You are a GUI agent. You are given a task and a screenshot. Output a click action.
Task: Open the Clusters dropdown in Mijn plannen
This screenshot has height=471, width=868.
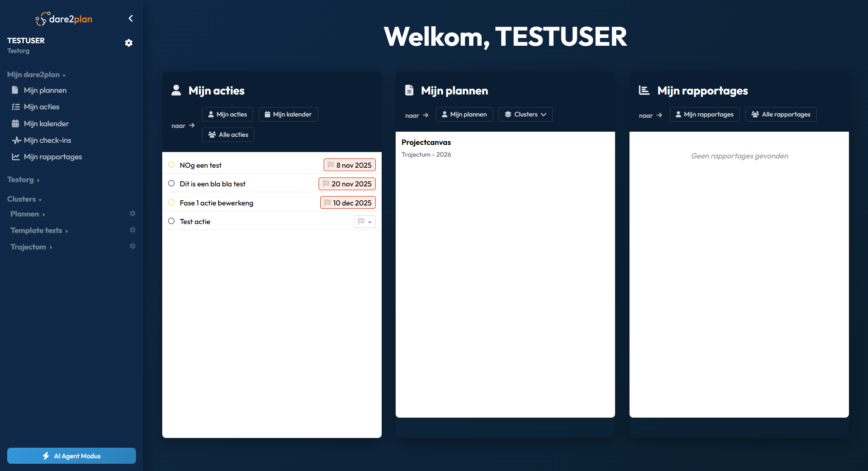point(525,114)
